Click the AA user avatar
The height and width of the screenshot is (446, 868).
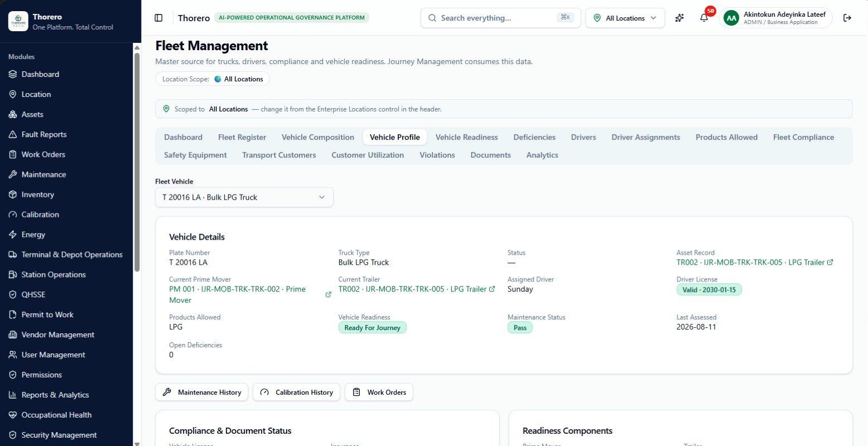point(731,18)
